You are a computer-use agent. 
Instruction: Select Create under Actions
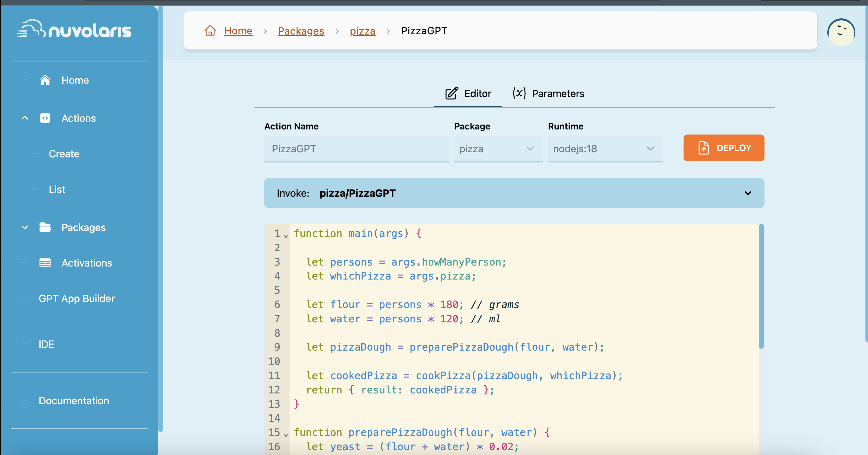(x=64, y=154)
